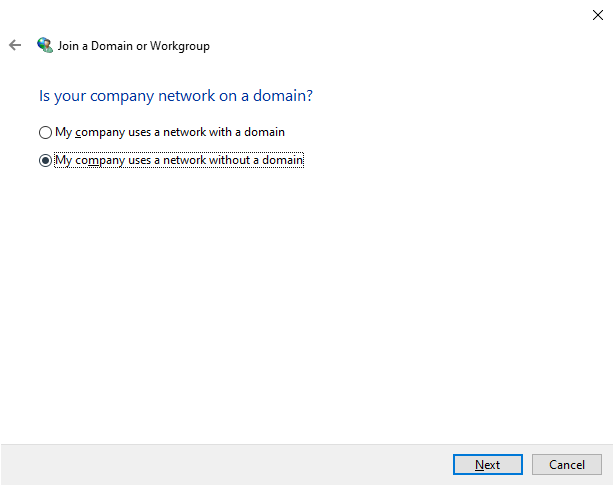Click the word 'Join' in the wizard title
The height and width of the screenshot is (486, 614).
point(69,46)
